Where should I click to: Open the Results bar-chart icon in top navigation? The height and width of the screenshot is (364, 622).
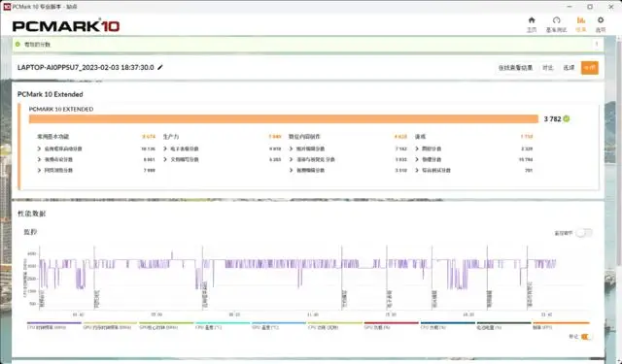(581, 20)
